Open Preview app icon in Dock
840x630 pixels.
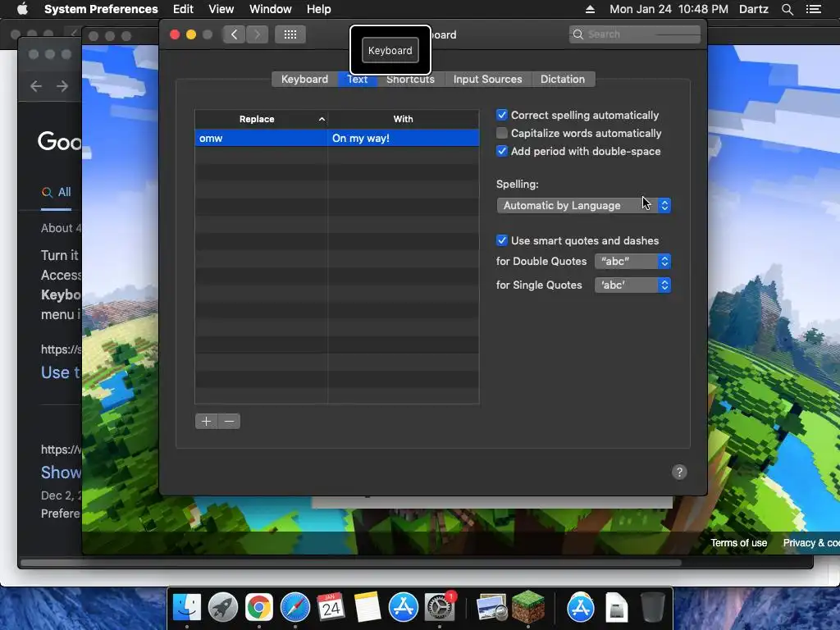(492, 608)
